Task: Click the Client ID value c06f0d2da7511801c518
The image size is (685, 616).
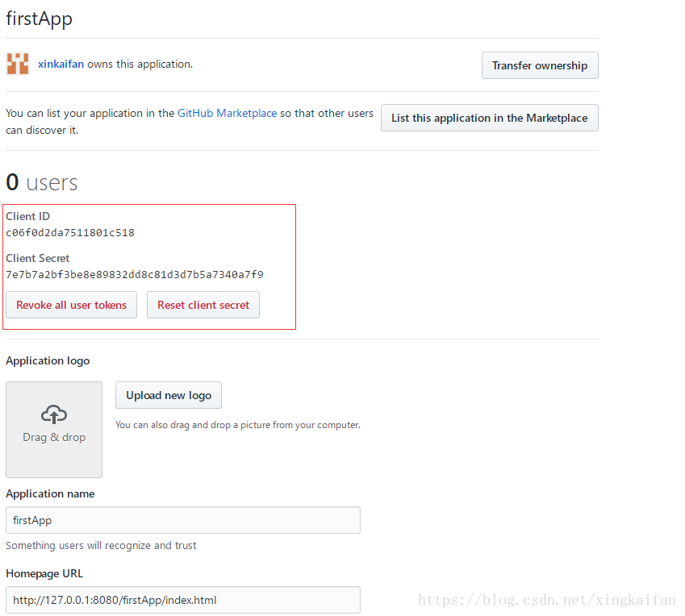Action: click(x=70, y=233)
